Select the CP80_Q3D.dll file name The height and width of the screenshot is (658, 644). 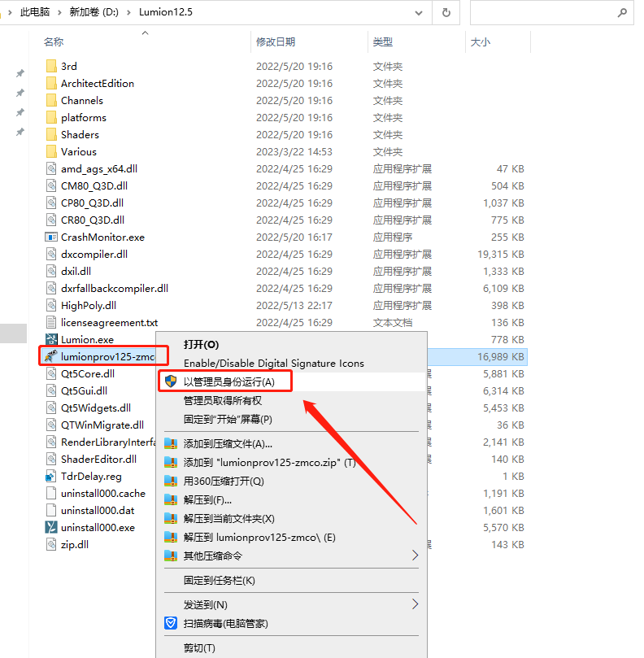pyautogui.click(x=93, y=203)
